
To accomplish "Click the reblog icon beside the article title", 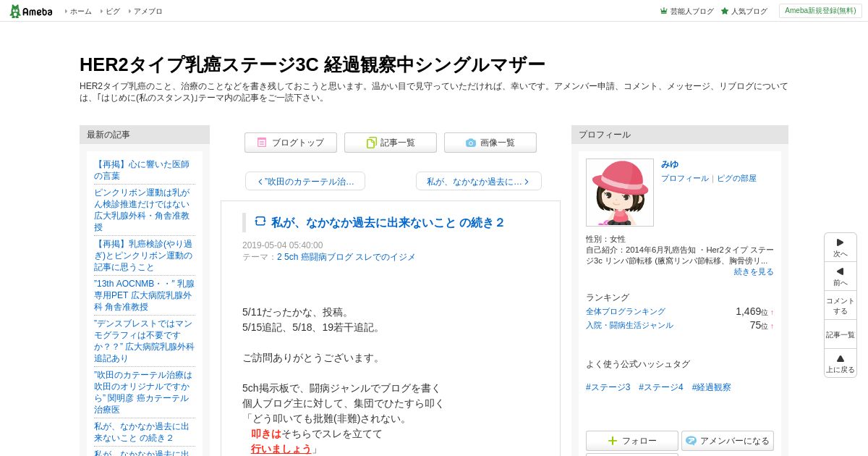I will pyautogui.click(x=260, y=221).
